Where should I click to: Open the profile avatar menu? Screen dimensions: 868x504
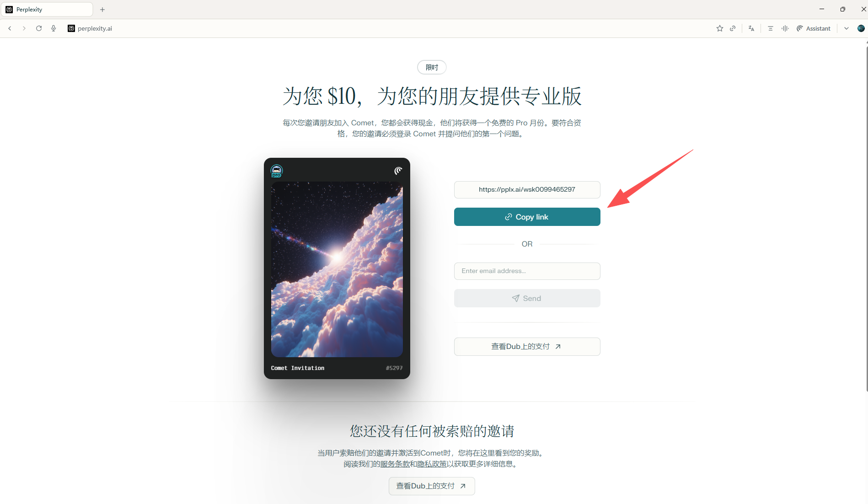pyautogui.click(x=861, y=28)
